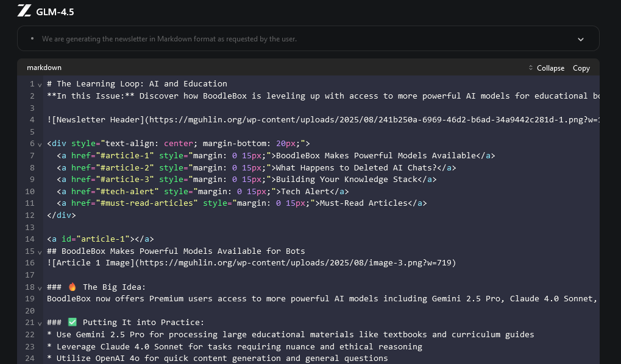Click 'text-align: center' style value on line 6
This screenshot has height=364, width=621.
(x=149, y=144)
